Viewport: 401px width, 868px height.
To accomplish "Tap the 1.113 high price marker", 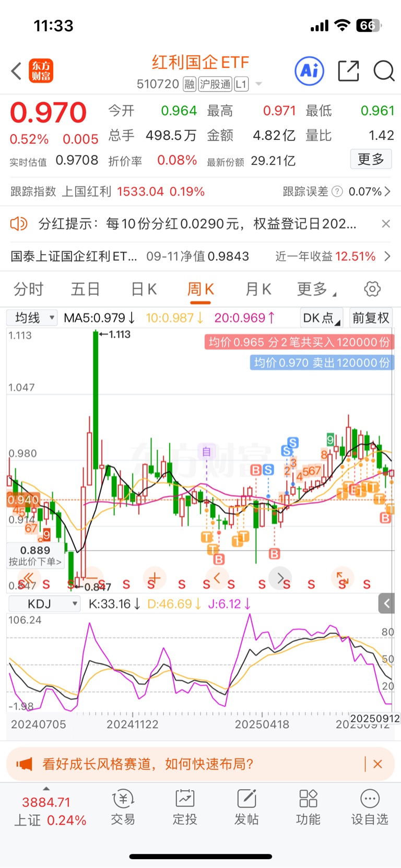I will 115,334.
